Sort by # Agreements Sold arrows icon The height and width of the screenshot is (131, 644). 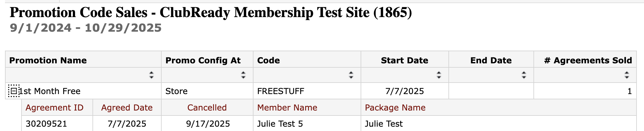point(627,75)
